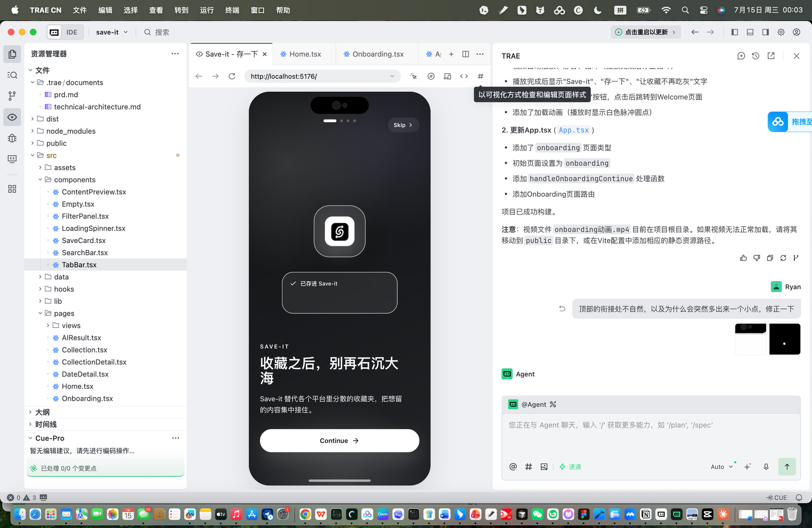Screen dimensions: 812x528
Task: Toggle the right sidebar layout
Action: click(765, 32)
